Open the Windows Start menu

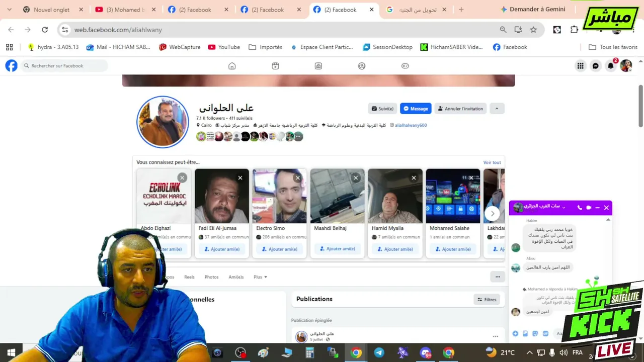point(11,352)
